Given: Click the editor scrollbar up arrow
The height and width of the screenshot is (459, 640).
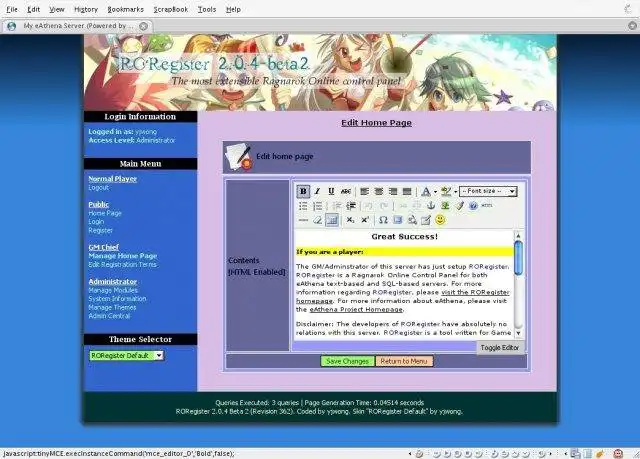Looking at the screenshot, I should (x=518, y=236).
